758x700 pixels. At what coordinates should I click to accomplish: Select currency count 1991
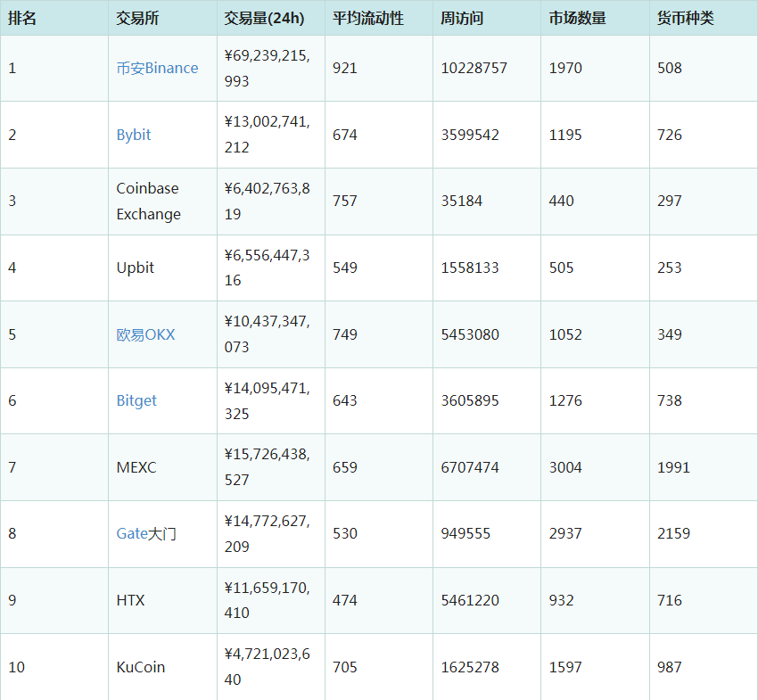674,467
